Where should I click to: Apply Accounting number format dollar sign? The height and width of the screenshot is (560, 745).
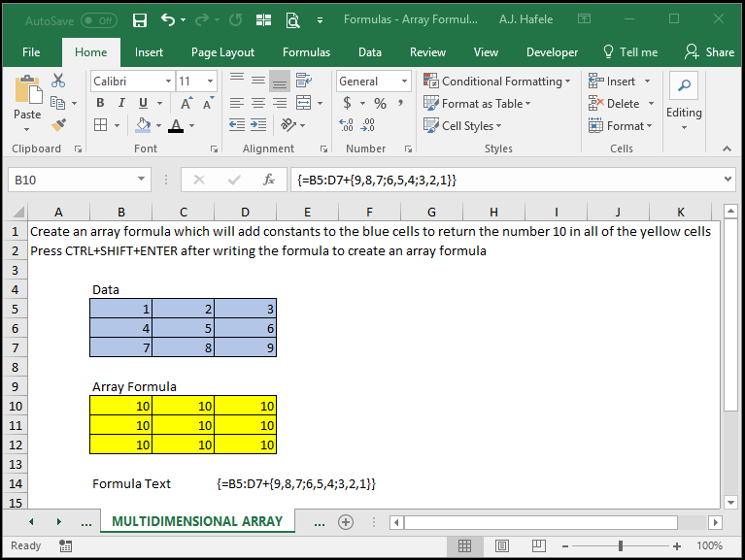(x=348, y=103)
